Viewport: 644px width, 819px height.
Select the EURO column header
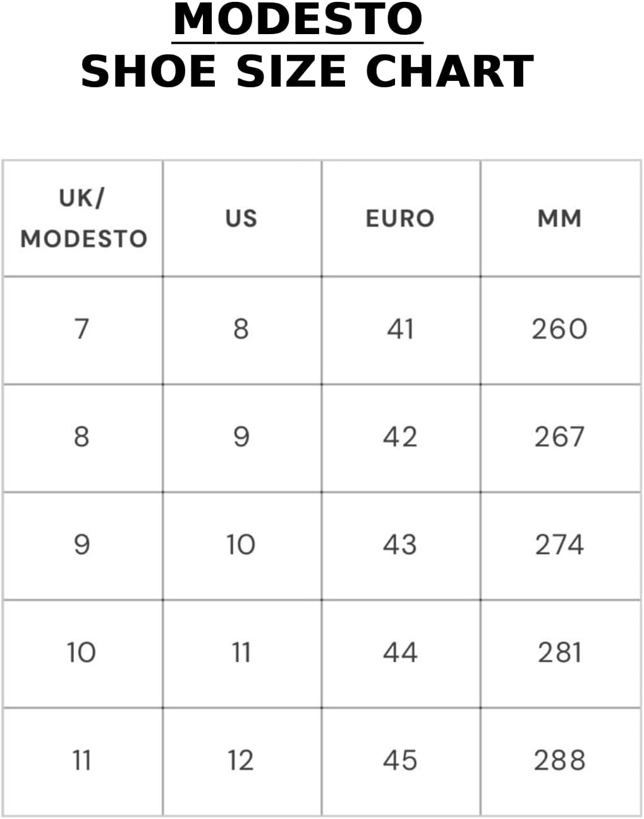(400, 218)
